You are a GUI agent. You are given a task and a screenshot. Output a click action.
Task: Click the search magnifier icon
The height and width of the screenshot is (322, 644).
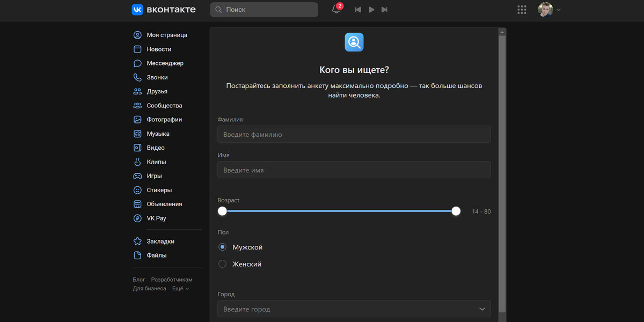[218, 10]
